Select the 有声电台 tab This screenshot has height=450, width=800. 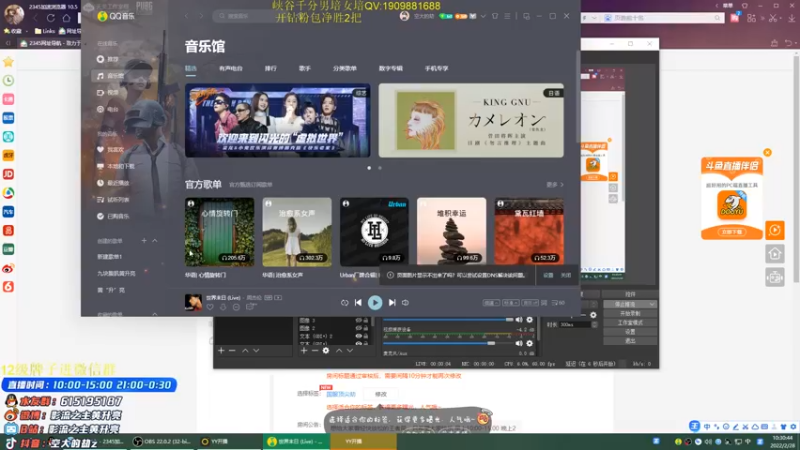click(231, 68)
